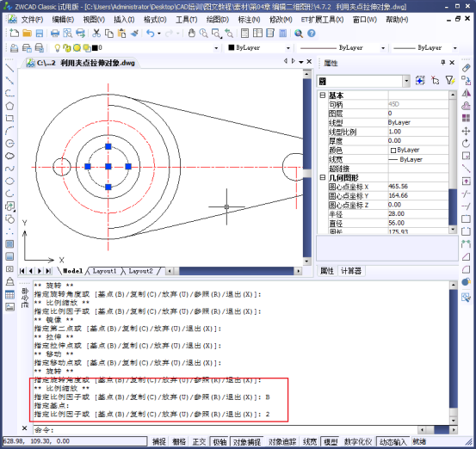Screen dimensions: 476x449
Task: Open the layer selection dropdown
Action: click(x=216, y=48)
